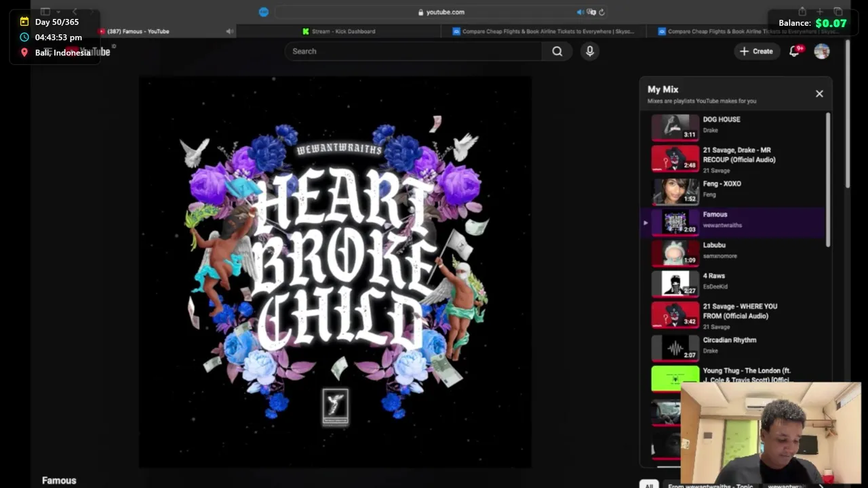The image size is (868, 488).
Task: Click the reload icon in address bar
Action: pyautogui.click(x=601, y=12)
